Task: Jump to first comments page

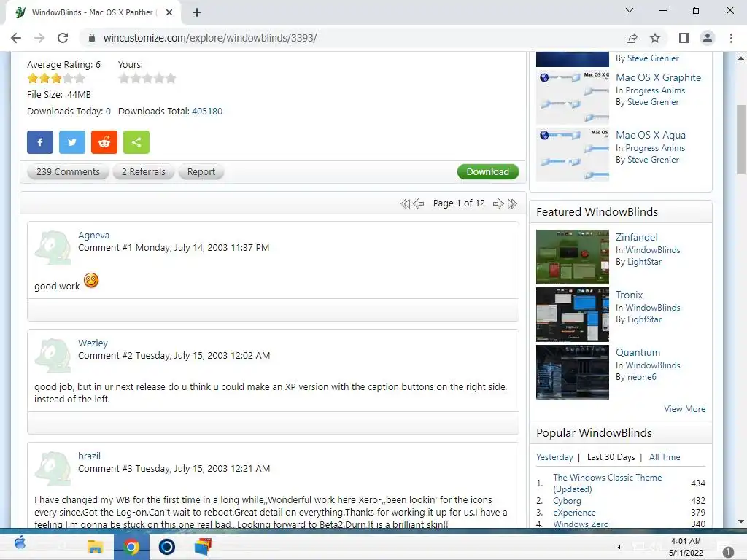Action: click(405, 204)
